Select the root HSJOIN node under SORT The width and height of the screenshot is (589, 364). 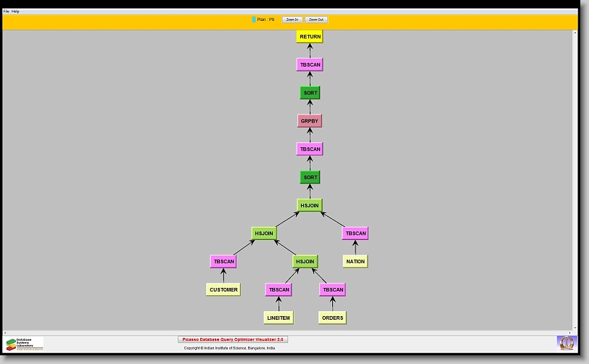pyautogui.click(x=310, y=205)
